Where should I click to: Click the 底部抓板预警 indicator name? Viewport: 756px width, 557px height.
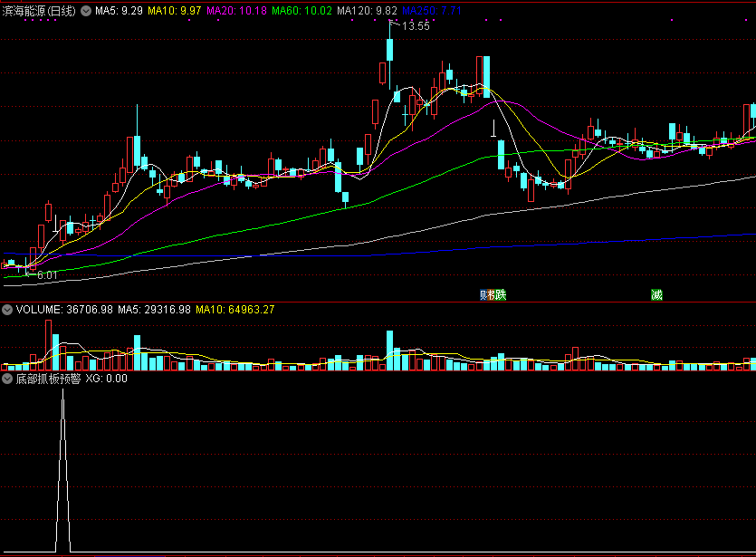click(x=48, y=379)
